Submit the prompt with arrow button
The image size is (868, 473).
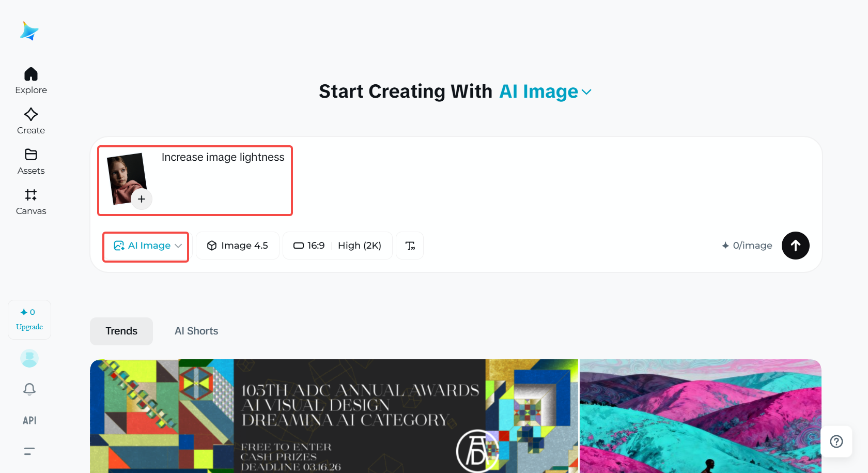point(795,246)
